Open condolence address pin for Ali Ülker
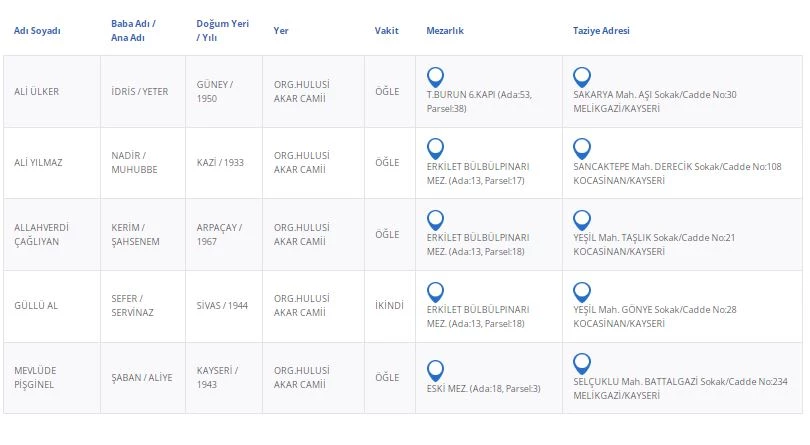The image size is (810, 445). pos(582,76)
